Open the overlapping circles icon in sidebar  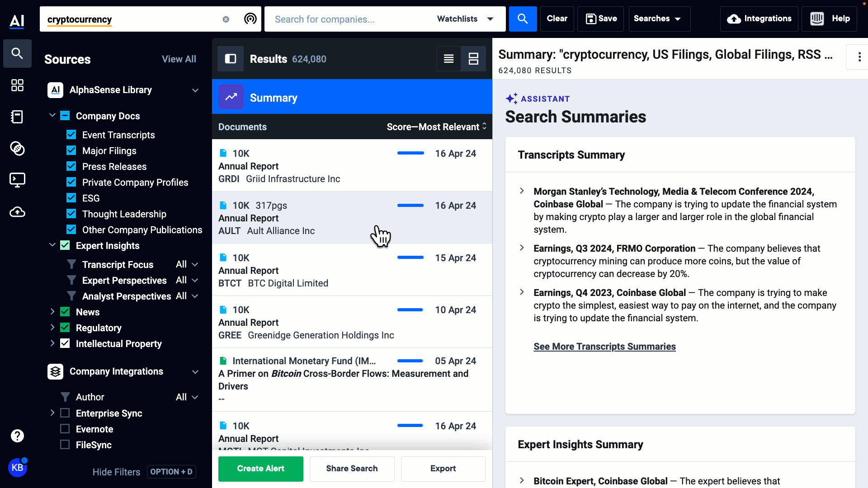pyautogui.click(x=17, y=149)
